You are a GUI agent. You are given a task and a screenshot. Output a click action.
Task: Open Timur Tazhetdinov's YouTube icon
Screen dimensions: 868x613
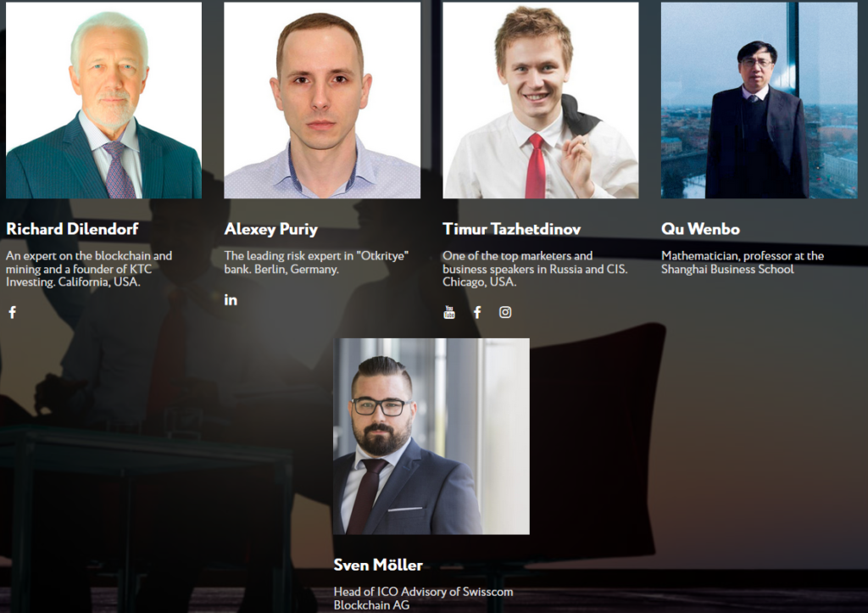click(x=449, y=312)
